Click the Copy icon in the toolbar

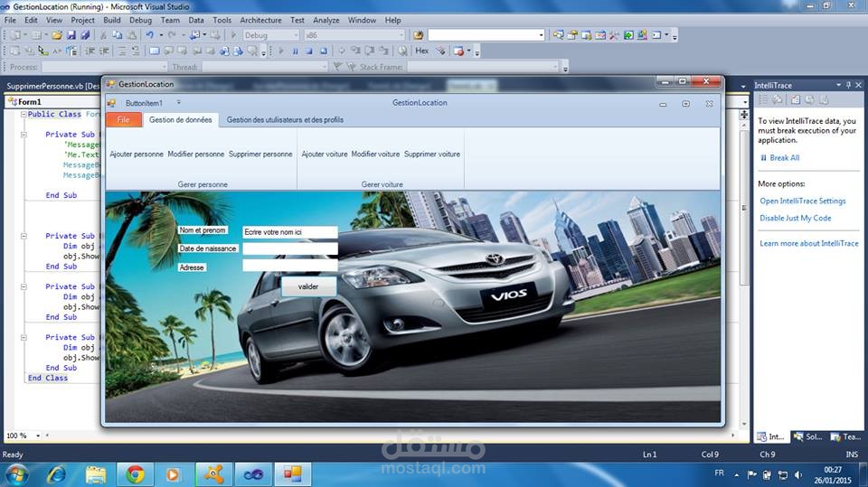pos(118,35)
